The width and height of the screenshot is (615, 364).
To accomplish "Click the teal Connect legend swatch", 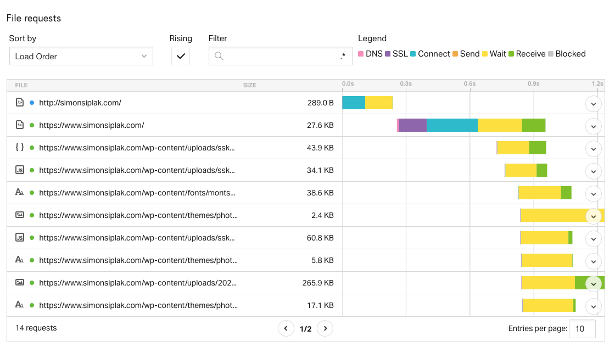I will [x=413, y=54].
